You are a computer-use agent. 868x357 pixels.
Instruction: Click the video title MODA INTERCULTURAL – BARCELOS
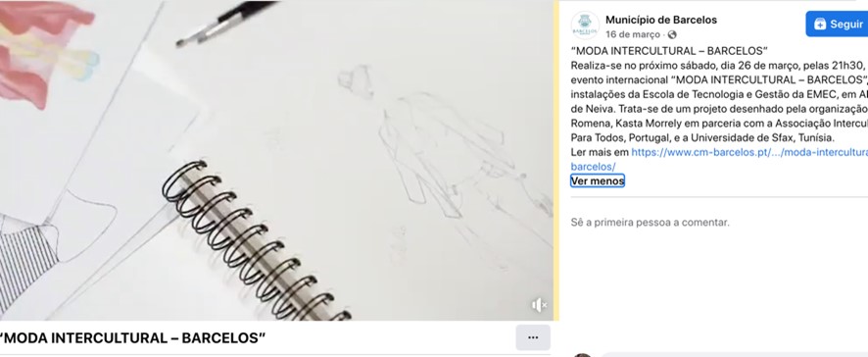[x=133, y=337]
